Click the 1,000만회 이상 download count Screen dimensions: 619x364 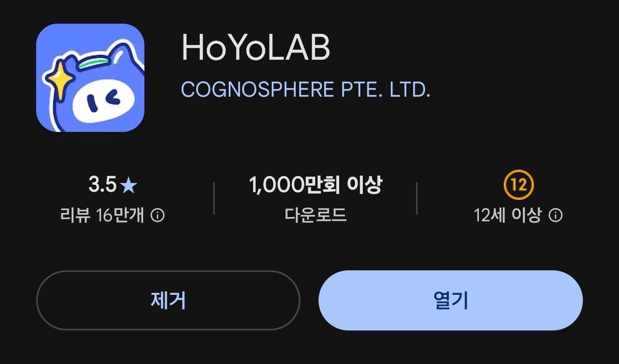[x=316, y=185]
